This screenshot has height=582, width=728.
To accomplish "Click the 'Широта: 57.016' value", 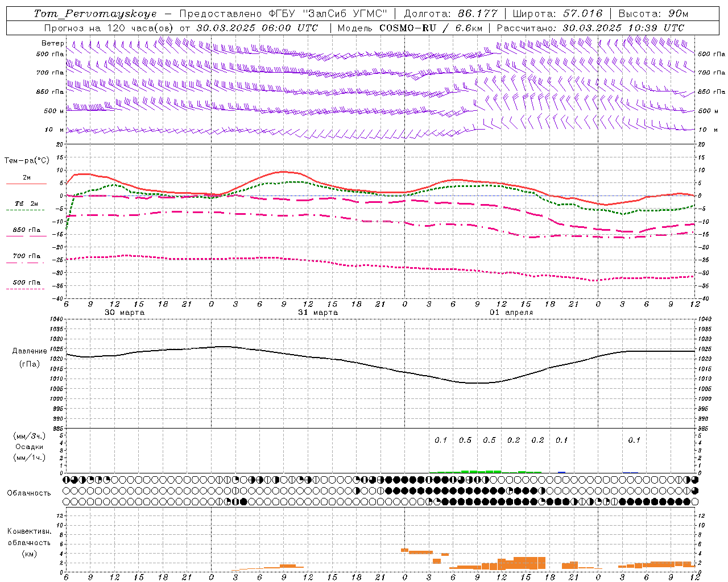I will tap(557, 14).
